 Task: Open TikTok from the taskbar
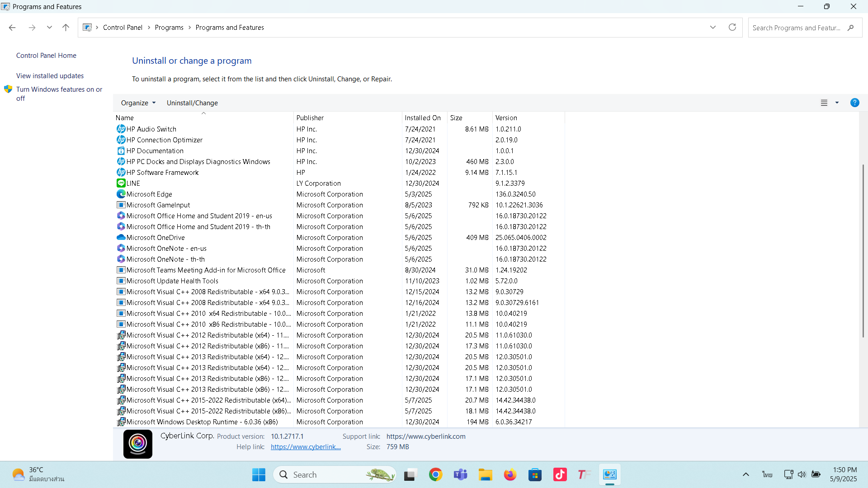pyautogui.click(x=560, y=475)
